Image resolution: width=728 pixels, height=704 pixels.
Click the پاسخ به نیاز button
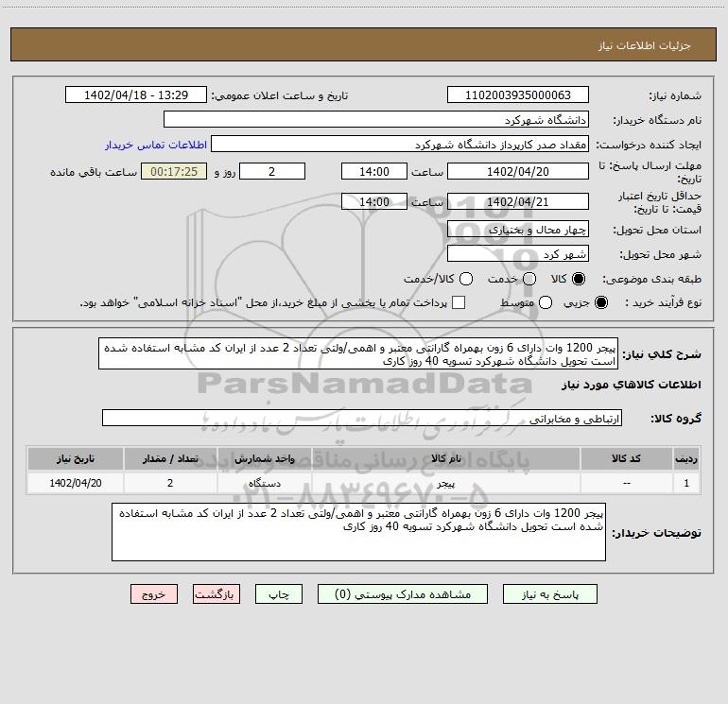pyautogui.click(x=549, y=594)
